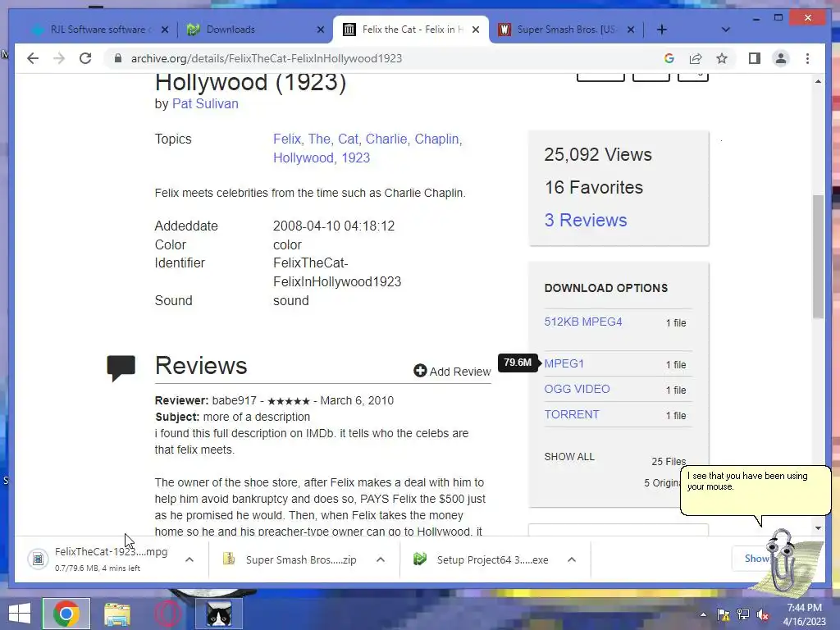Download the TORRENT file
Viewport: 840px width, 630px height.
pyautogui.click(x=572, y=414)
